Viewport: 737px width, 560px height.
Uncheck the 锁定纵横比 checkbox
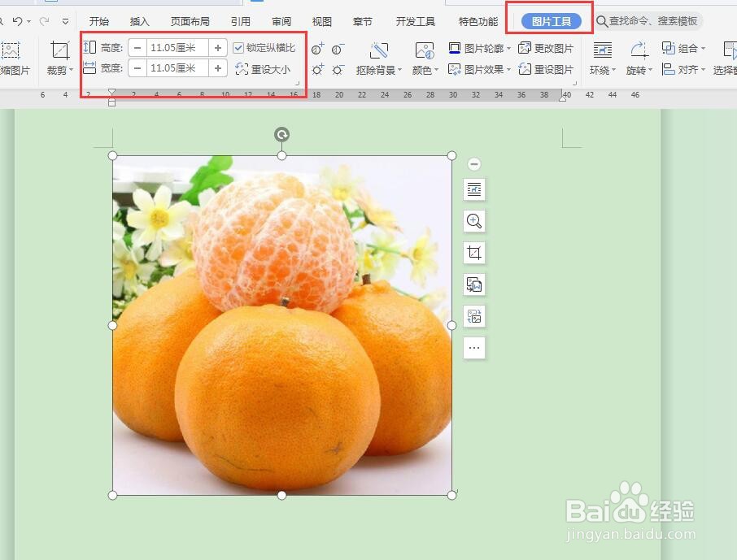(238, 47)
